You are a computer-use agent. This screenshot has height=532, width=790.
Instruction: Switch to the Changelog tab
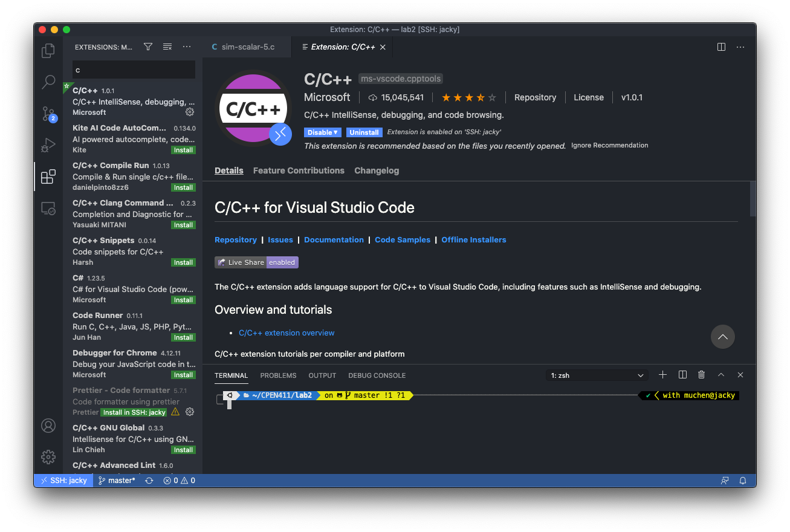coord(377,170)
